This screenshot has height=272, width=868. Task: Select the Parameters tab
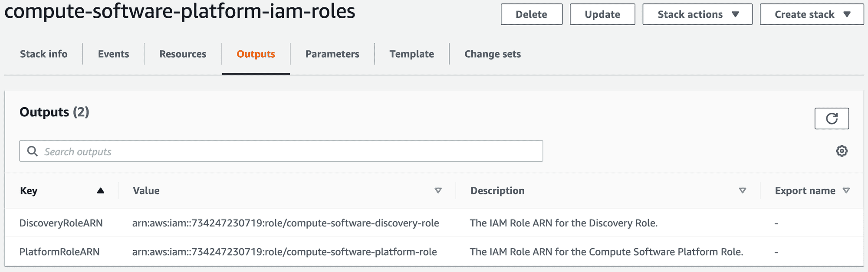pyautogui.click(x=332, y=54)
